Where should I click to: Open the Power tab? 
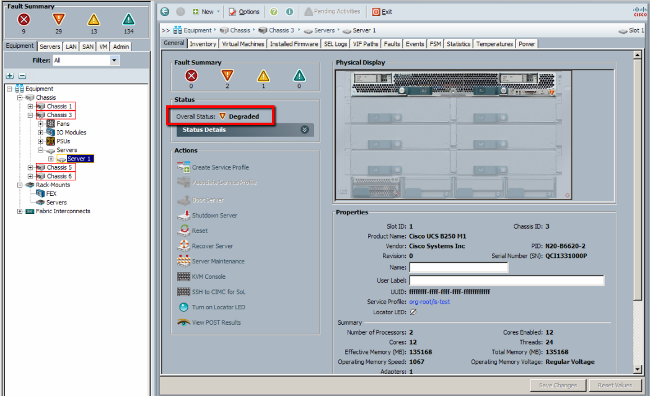coord(526,44)
